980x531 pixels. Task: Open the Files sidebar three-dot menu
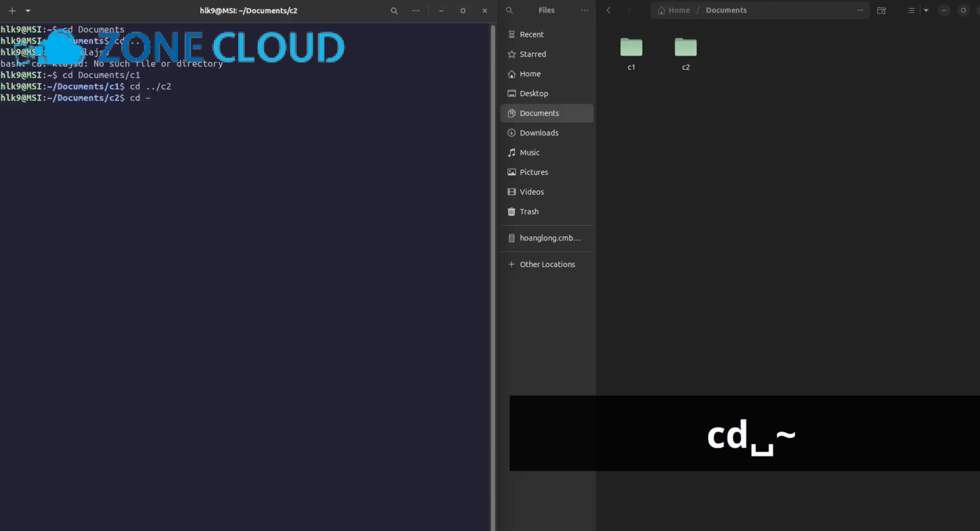(x=585, y=10)
